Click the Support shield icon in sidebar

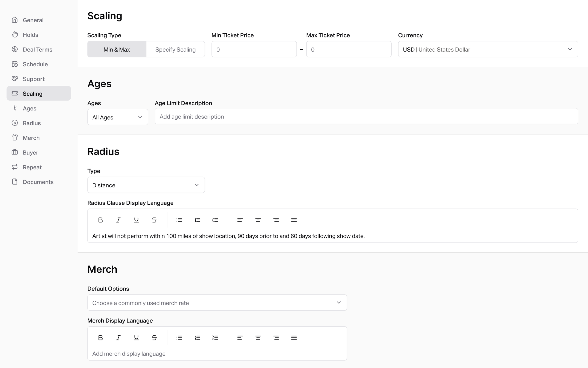click(15, 79)
